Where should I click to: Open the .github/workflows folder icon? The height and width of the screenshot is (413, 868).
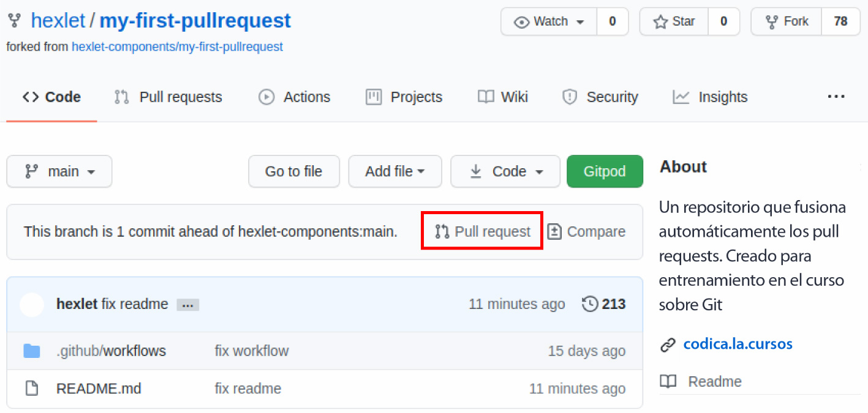pos(32,351)
